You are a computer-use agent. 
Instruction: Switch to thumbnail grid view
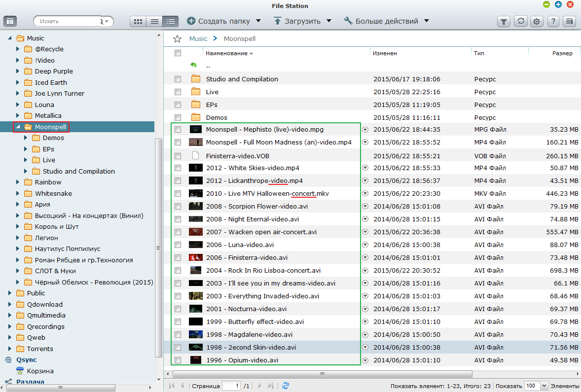point(138,22)
